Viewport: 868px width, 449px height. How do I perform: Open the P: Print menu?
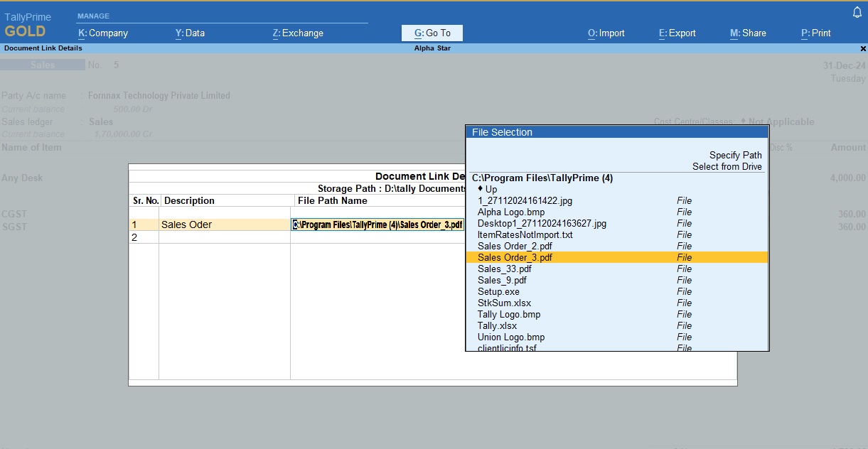tap(815, 33)
